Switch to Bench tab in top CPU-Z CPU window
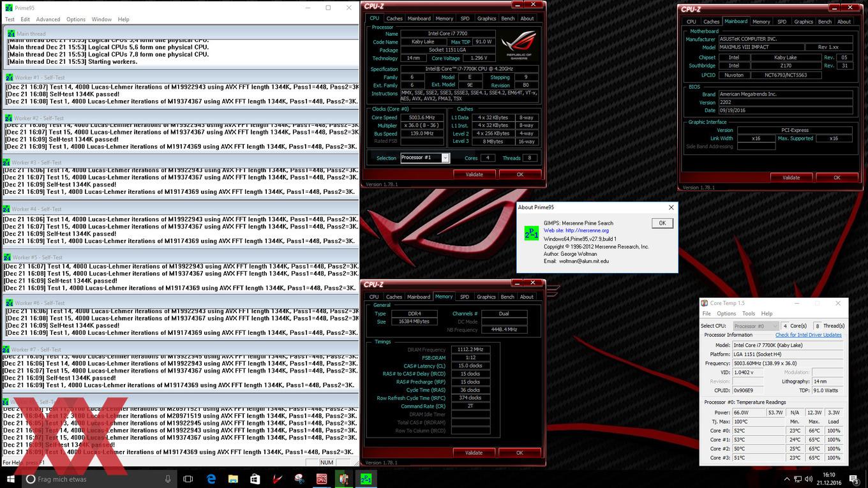This screenshot has width=868, height=488. 508,18
